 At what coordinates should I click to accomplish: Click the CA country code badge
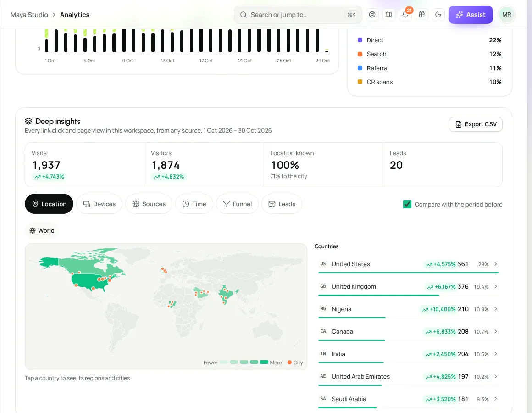323,331
